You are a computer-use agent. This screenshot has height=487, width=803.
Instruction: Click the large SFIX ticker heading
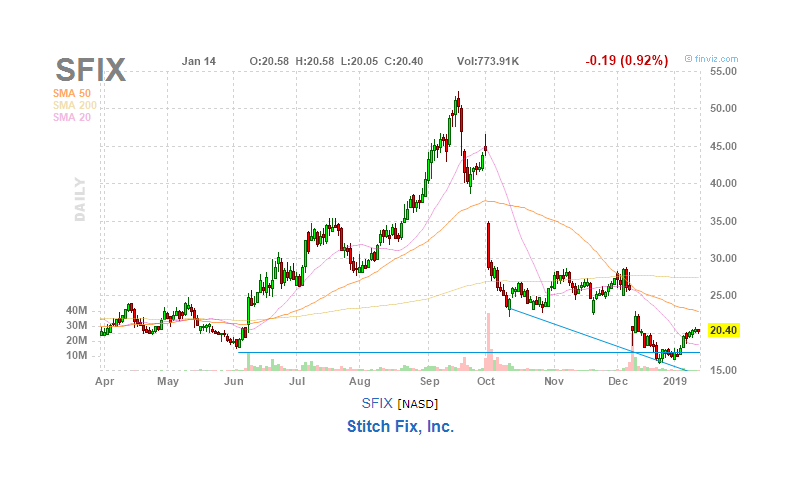91,70
